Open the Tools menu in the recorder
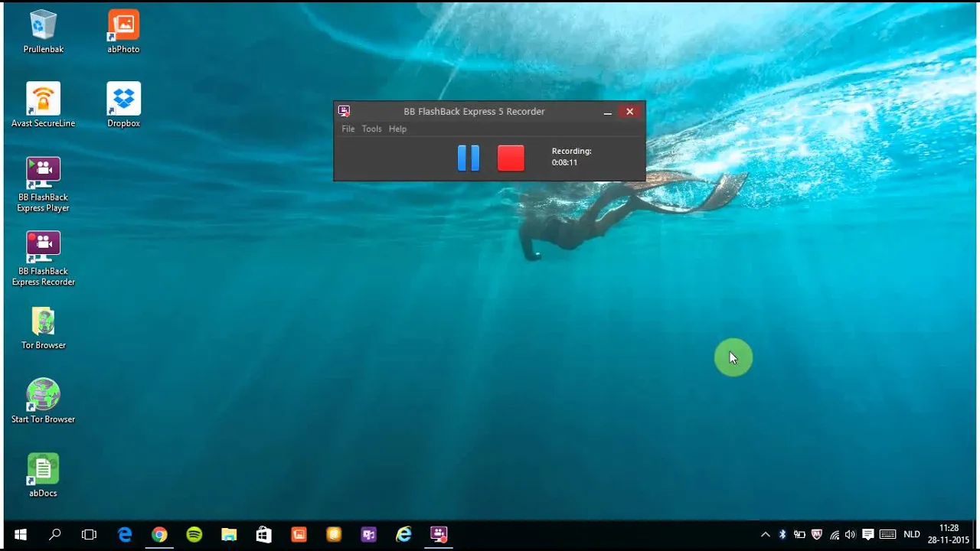The width and height of the screenshot is (980, 551). [371, 129]
